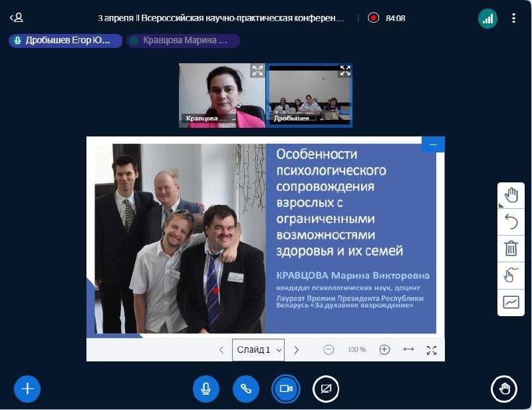The height and width of the screenshot is (410, 532).
Task: Toggle the webcam sharing button
Action: [286, 389]
